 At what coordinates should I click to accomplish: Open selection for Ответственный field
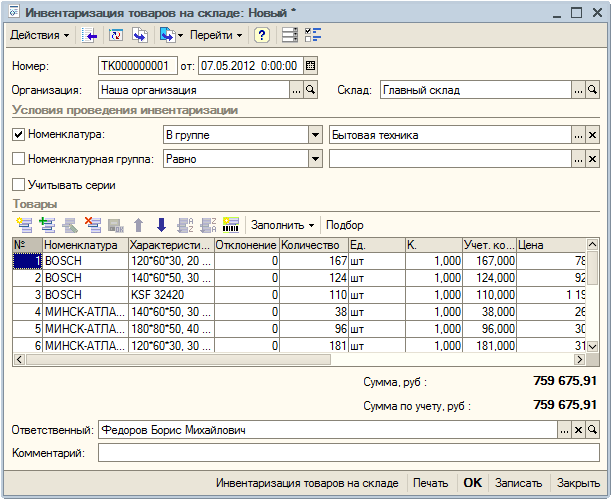pyautogui.click(x=564, y=430)
